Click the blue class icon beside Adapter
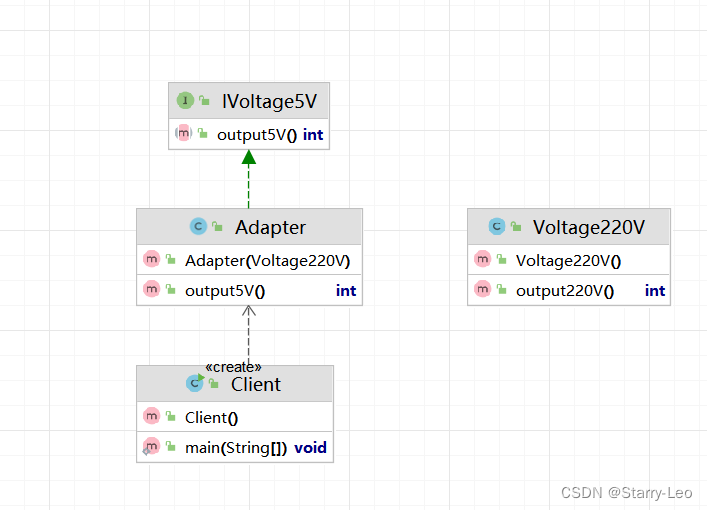The height and width of the screenshot is (510, 707). (x=198, y=226)
